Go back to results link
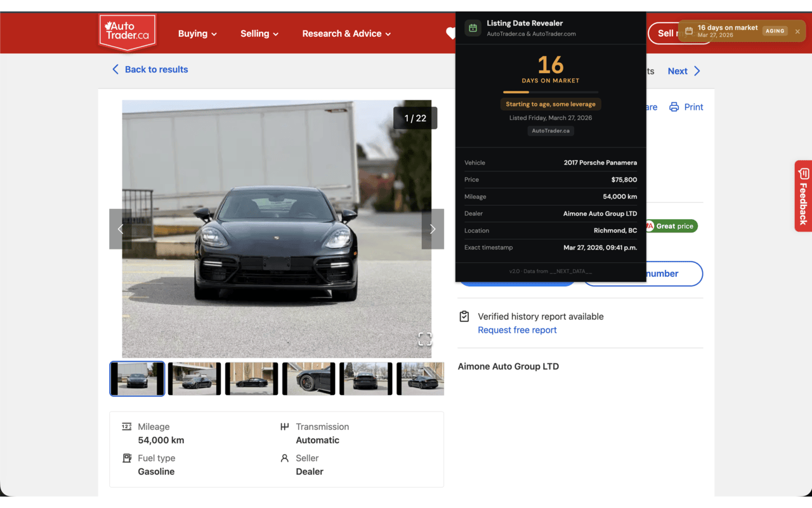 [150, 69]
